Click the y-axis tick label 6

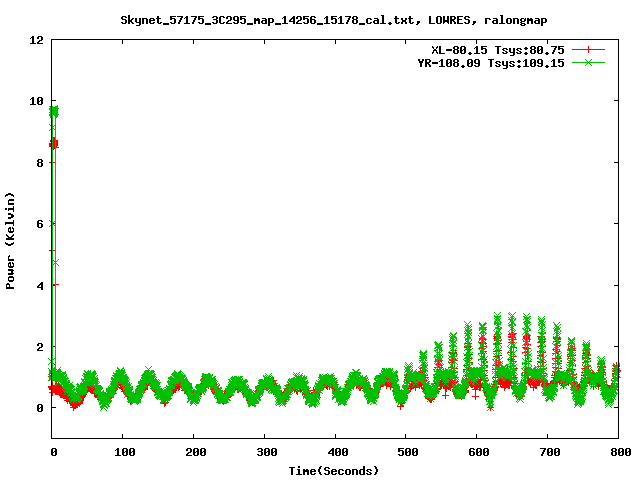[x=40, y=224]
